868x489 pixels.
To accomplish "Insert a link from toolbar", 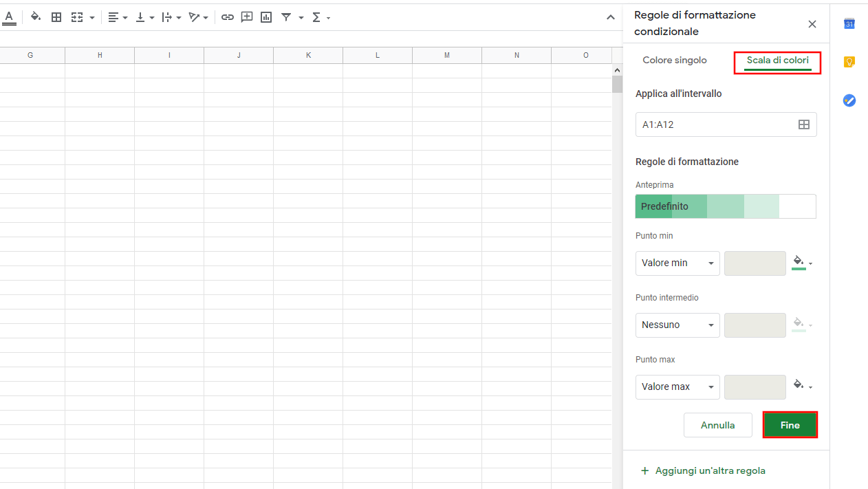I will [228, 17].
